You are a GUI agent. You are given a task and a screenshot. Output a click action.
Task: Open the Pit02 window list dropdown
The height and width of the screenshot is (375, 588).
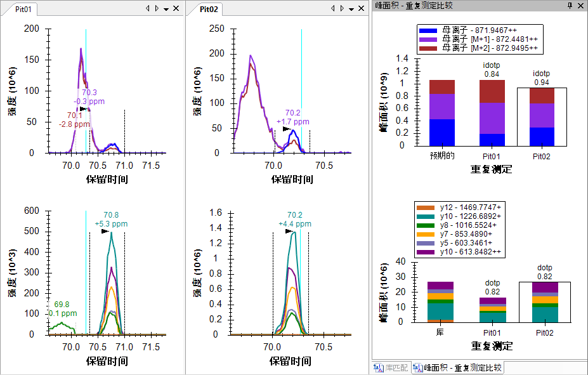[x=351, y=9]
